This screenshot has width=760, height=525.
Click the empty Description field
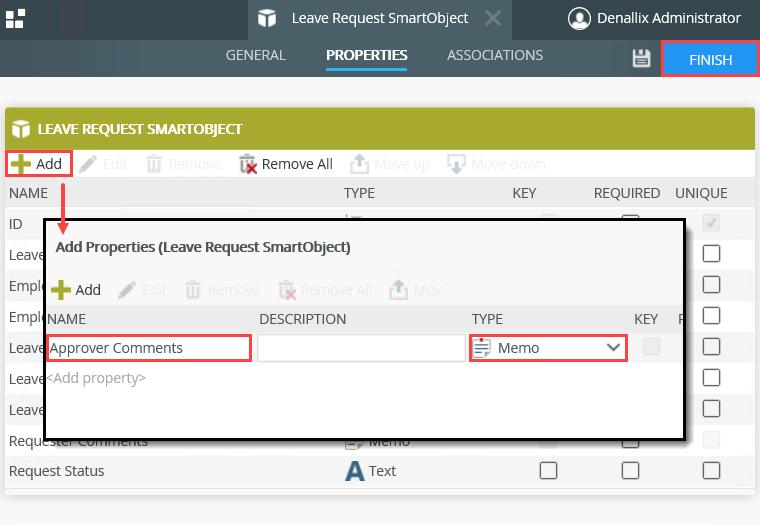coord(361,348)
